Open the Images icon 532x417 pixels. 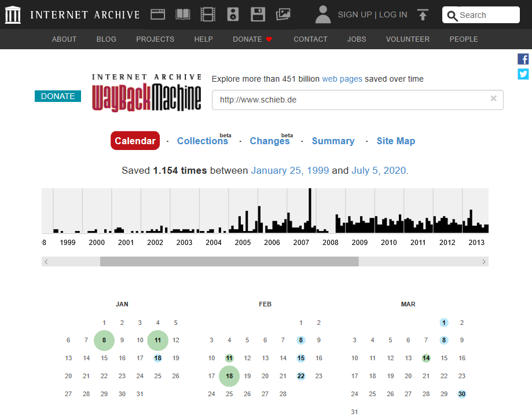283,14
